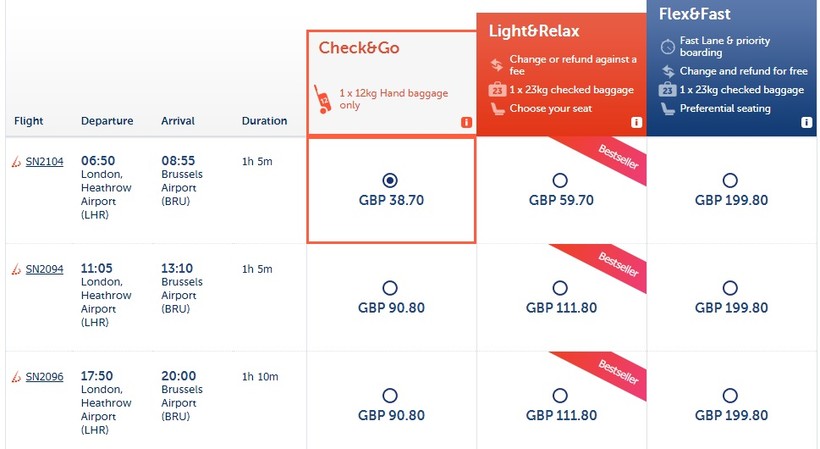Click the Light&Relax info icon
The width and height of the screenshot is (820, 449).
pyautogui.click(x=636, y=122)
